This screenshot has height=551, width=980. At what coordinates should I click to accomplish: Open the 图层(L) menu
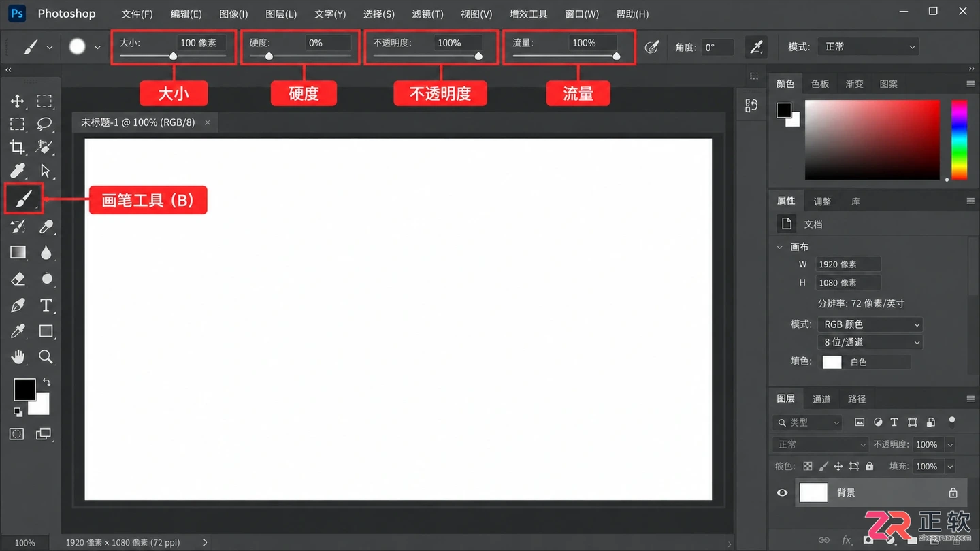[281, 14]
